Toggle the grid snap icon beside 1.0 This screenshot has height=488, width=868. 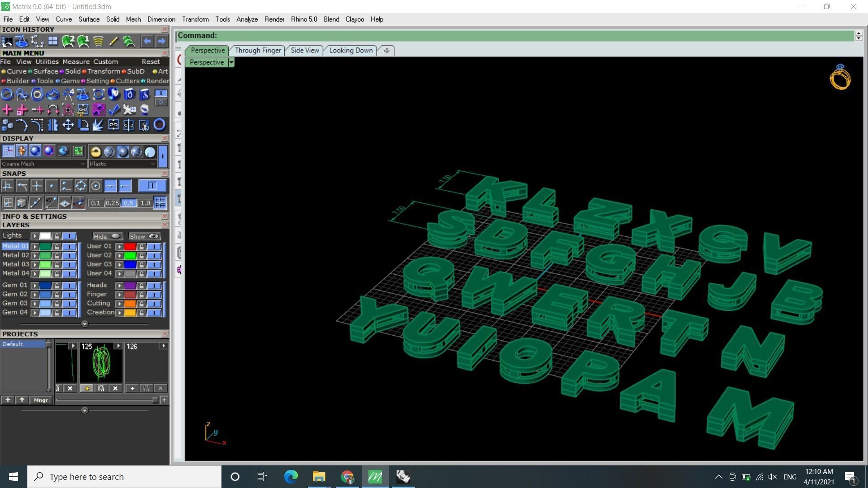(160, 203)
